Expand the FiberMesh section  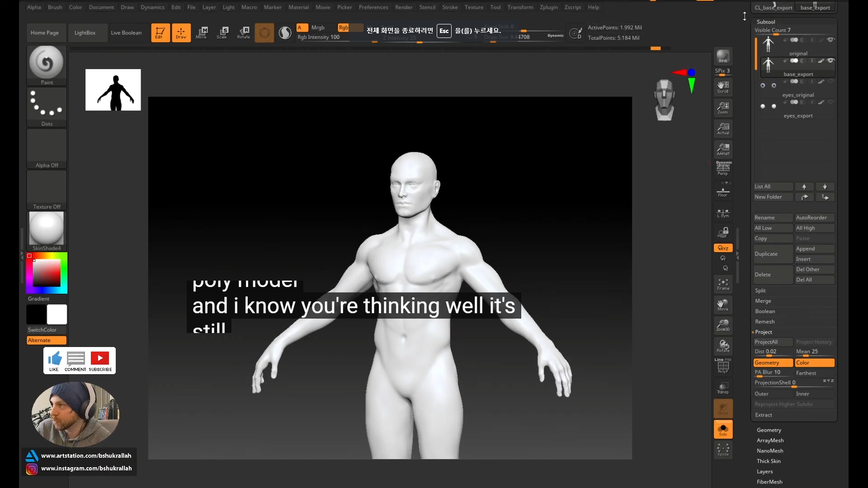pos(769,482)
